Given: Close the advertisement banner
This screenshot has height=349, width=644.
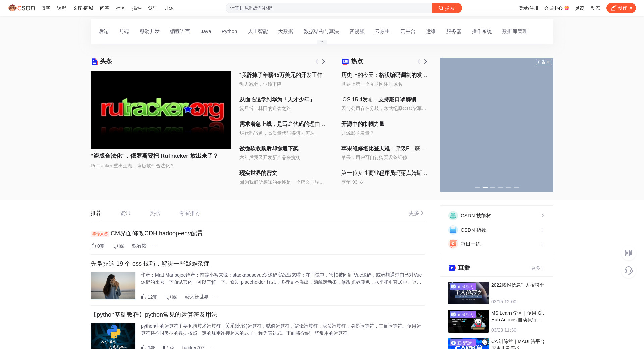Looking at the screenshot, I should point(548,62).
